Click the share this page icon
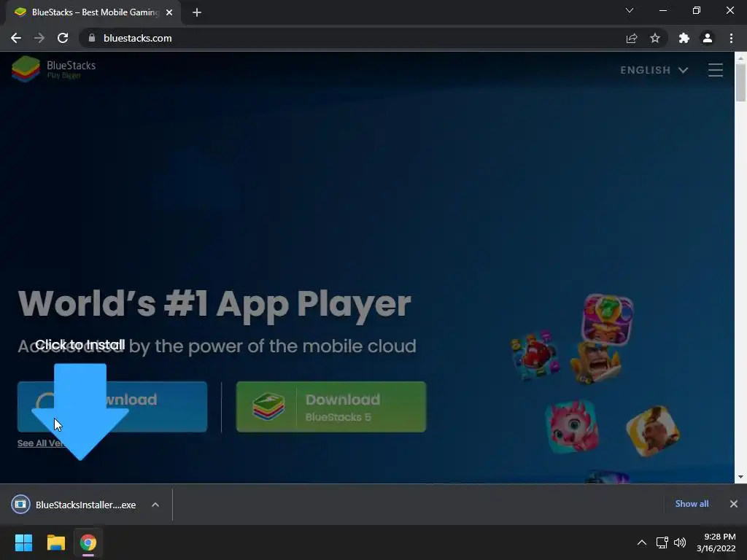 [x=632, y=38]
